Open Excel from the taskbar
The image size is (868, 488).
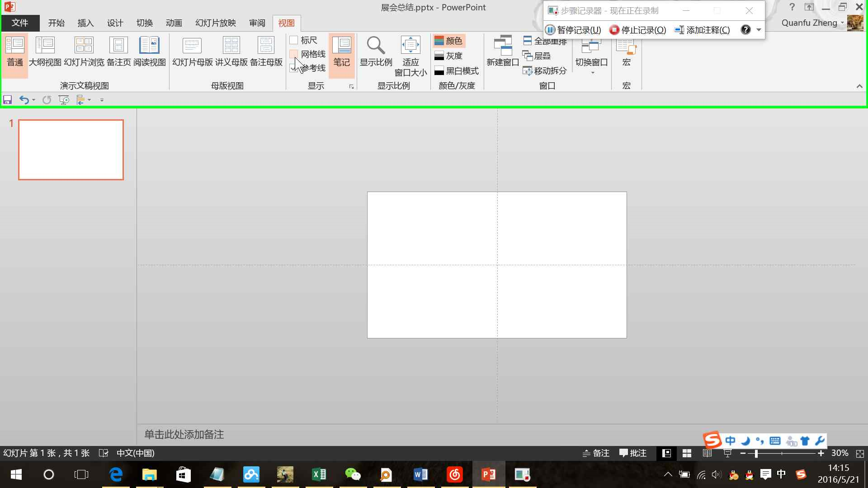tap(319, 474)
